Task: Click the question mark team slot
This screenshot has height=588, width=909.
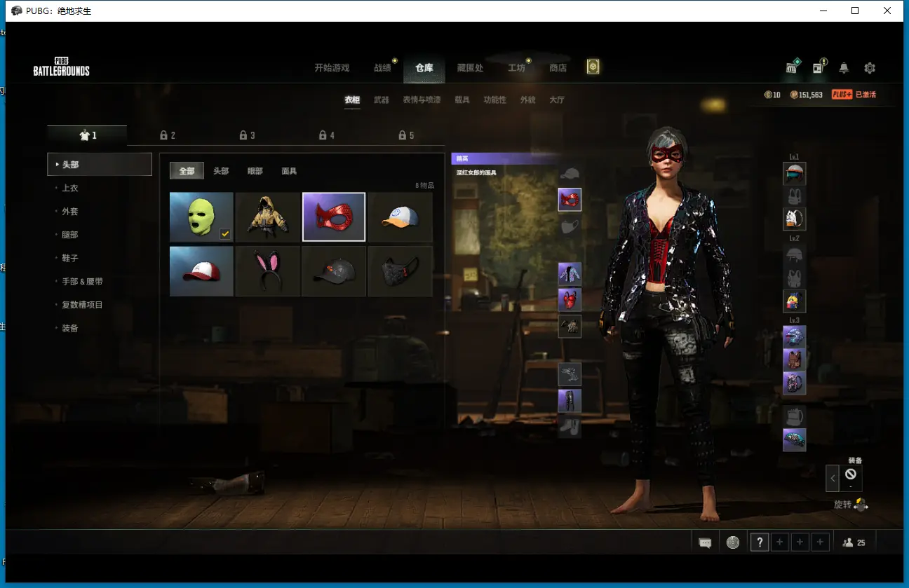Action: [x=759, y=542]
